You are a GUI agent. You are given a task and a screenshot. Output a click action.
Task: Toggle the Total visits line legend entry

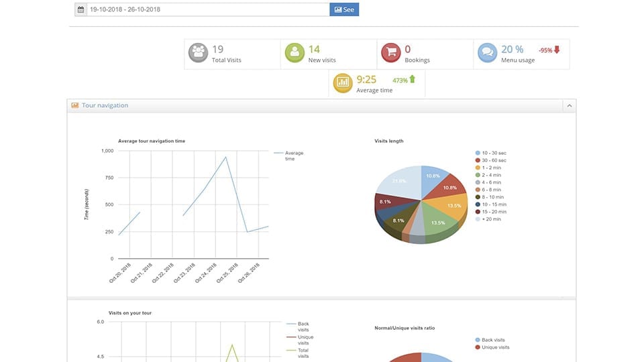[x=298, y=353]
